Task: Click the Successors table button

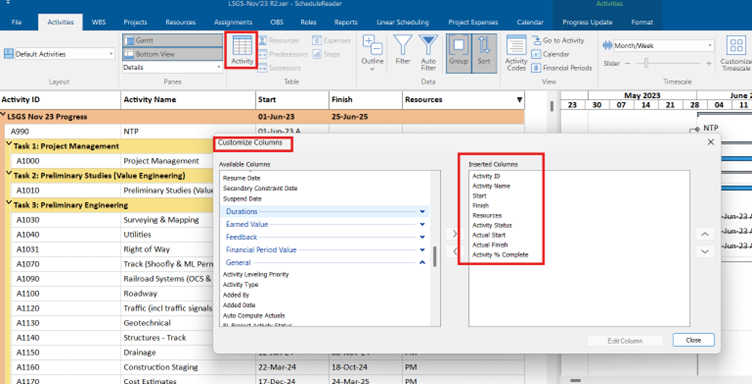Action: 280,68
